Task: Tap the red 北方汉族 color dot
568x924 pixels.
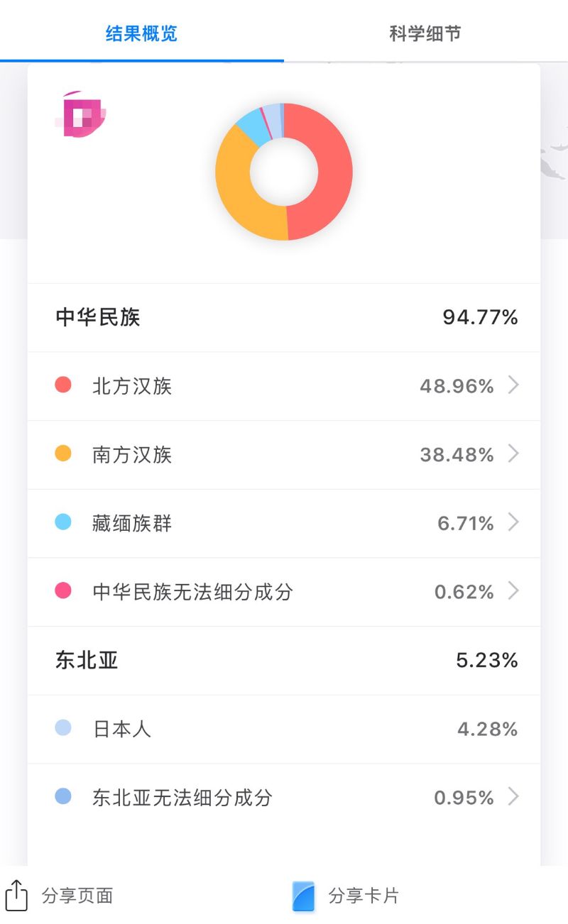Action: [x=63, y=385]
